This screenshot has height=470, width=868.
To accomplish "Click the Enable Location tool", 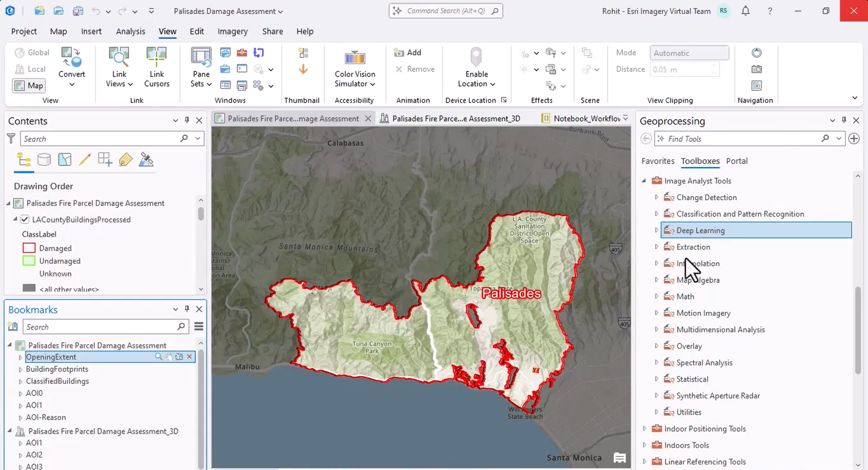I will (x=476, y=69).
